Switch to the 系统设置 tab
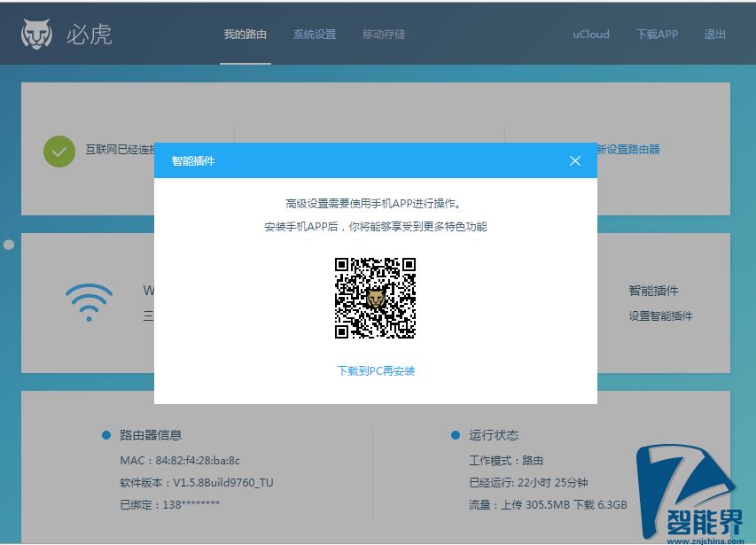This screenshot has height=545, width=756. (x=315, y=35)
